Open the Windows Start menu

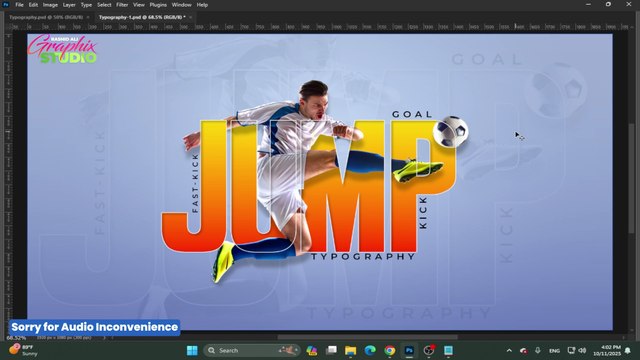coord(192,350)
